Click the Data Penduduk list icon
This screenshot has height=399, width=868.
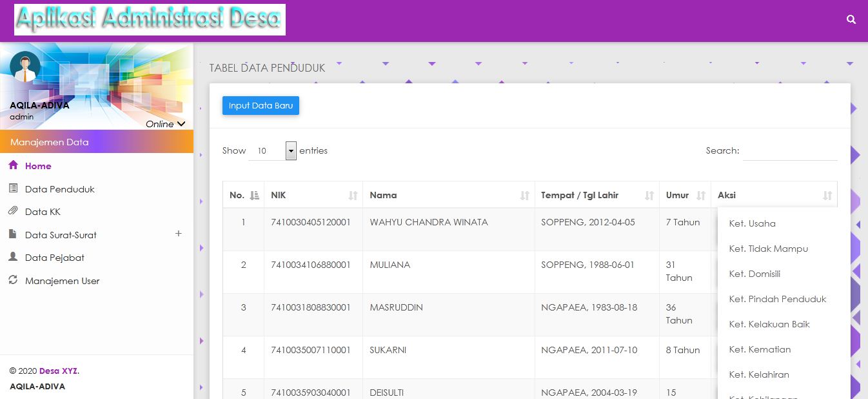(14, 189)
